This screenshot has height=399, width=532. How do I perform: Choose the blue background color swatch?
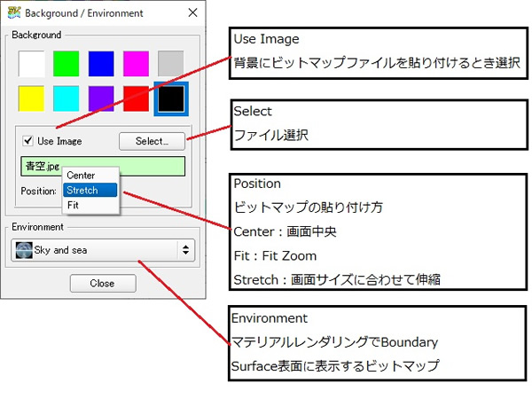pyautogui.click(x=100, y=64)
